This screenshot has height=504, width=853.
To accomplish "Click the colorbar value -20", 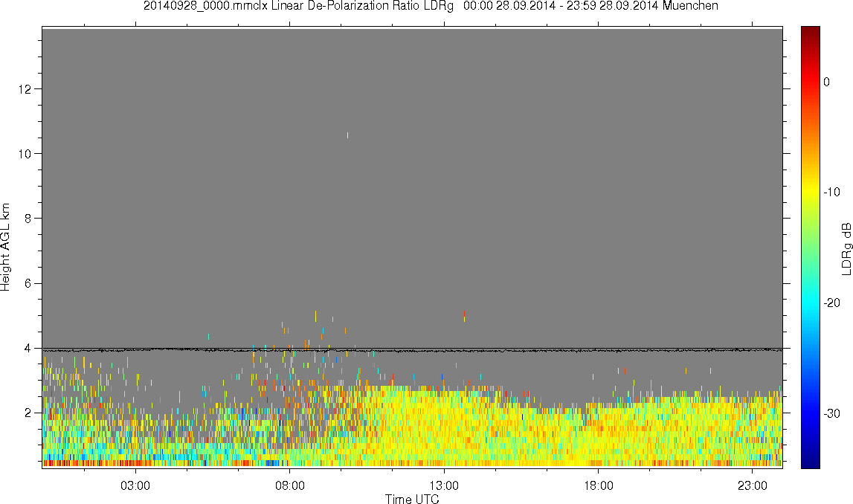I will tap(831, 303).
